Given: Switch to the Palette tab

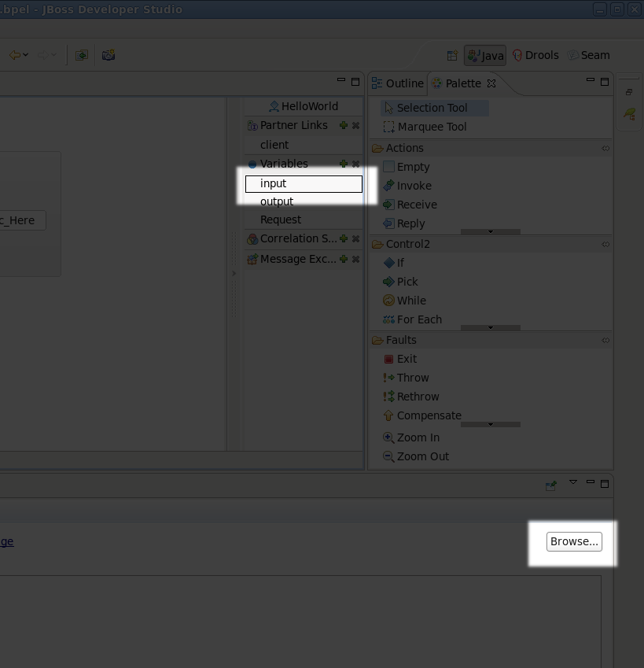Looking at the screenshot, I should click(x=462, y=83).
